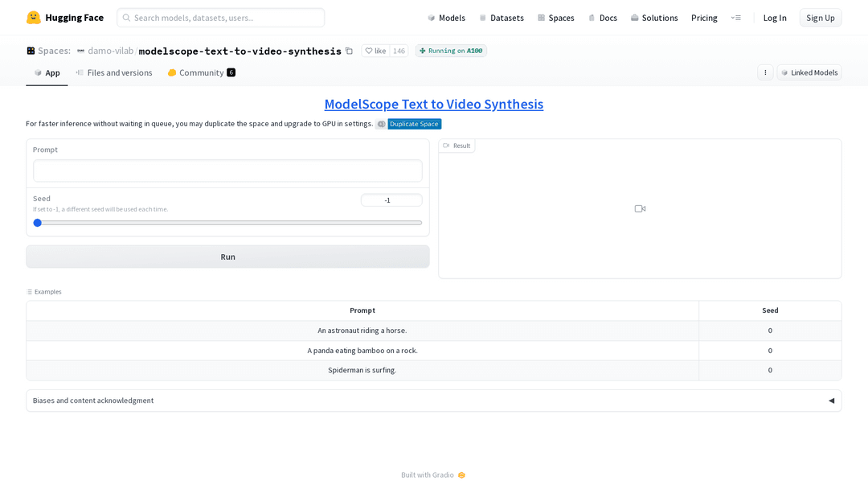Switch to Files and versions tab
The height and width of the screenshot is (489, 868).
[114, 72]
